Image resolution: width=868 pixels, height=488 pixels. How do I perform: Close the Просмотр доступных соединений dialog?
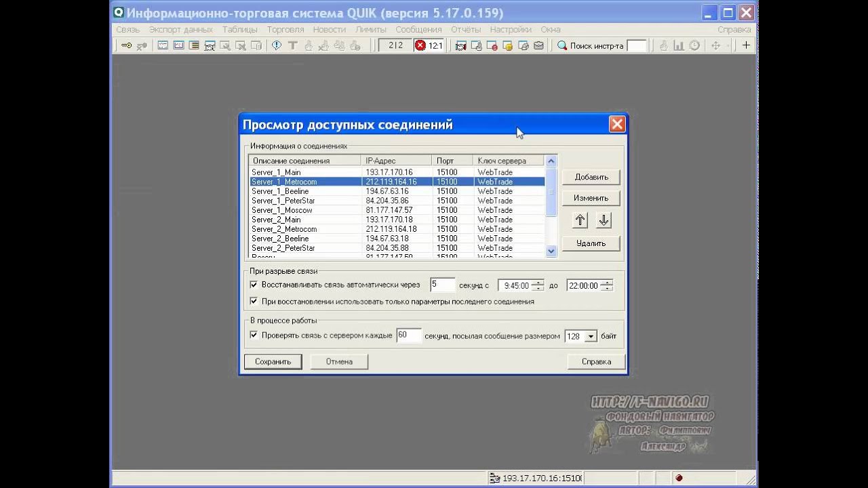coord(616,124)
